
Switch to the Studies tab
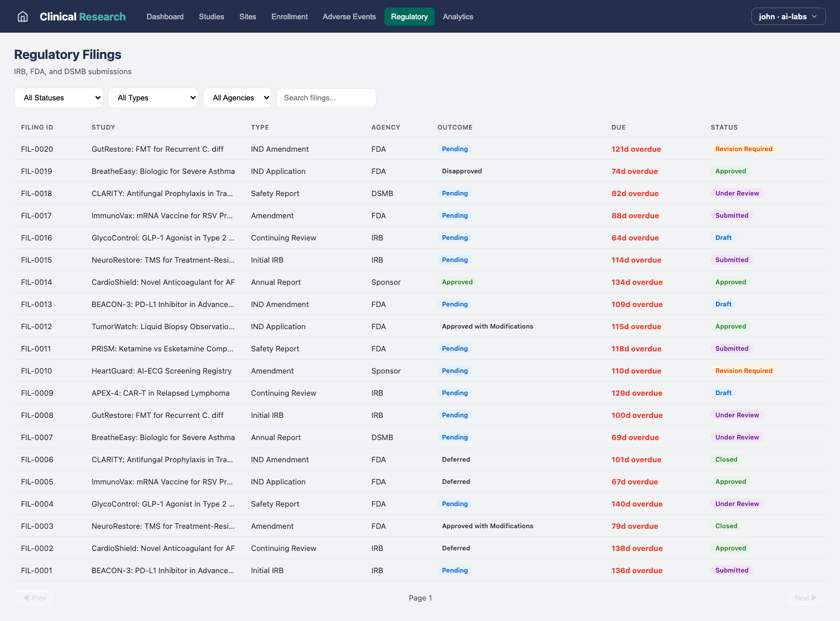pyautogui.click(x=211, y=16)
